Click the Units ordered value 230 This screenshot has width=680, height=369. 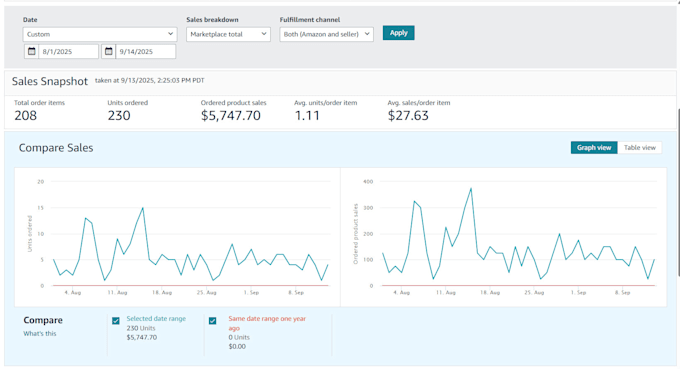tap(119, 116)
